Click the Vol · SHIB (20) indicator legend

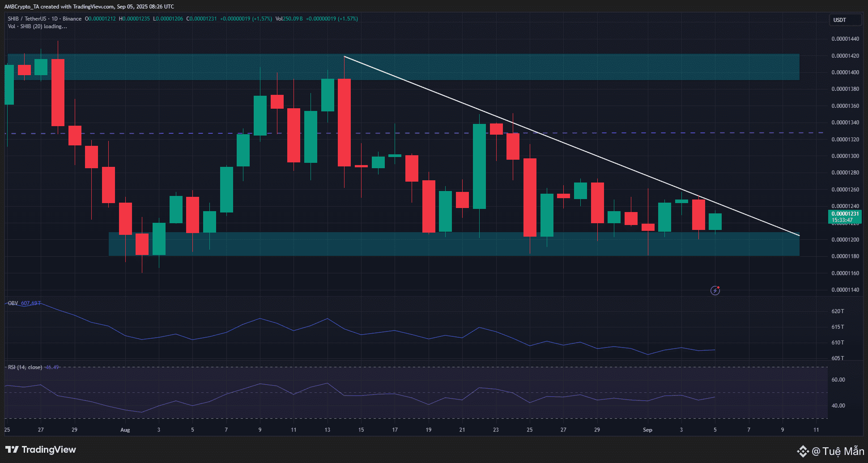coord(37,26)
